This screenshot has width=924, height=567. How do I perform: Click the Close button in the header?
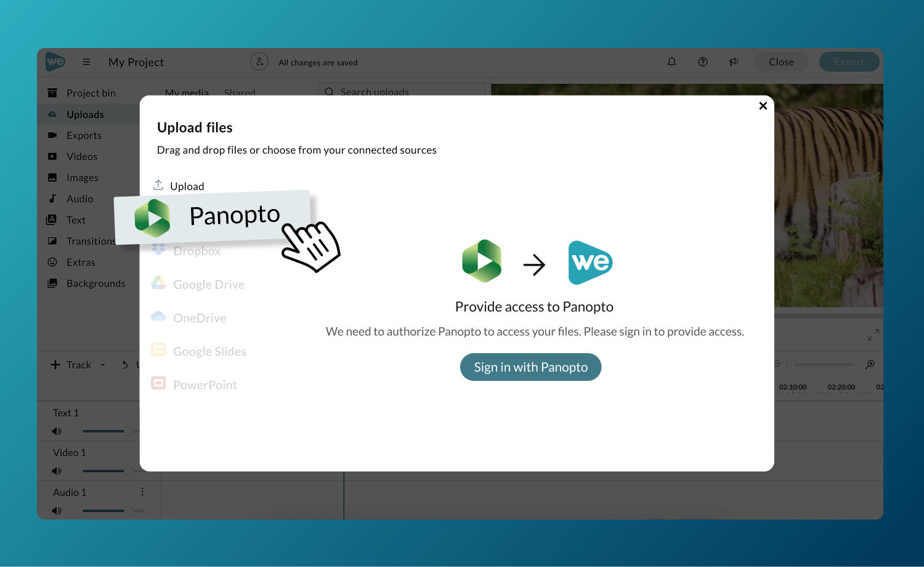[781, 62]
